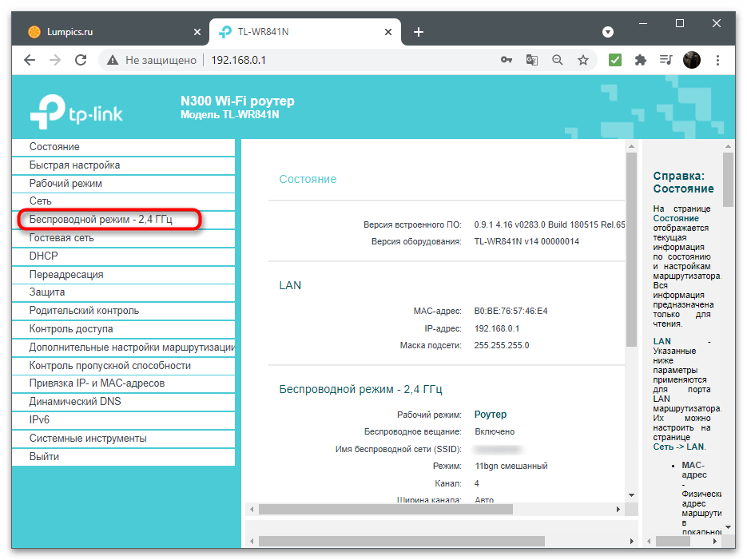Click the translate page icon

(x=531, y=60)
